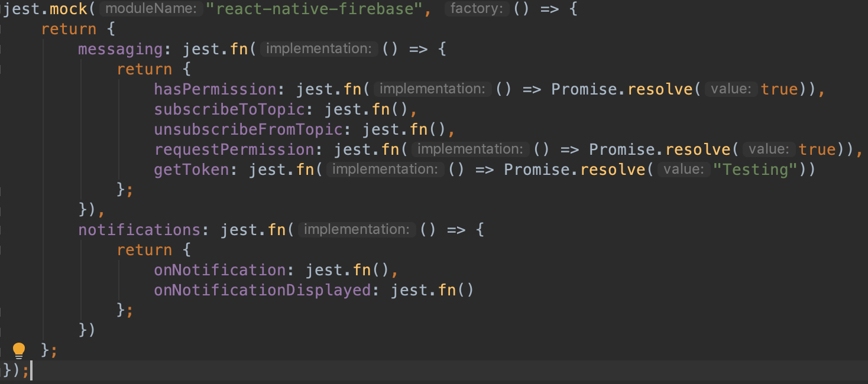
Task: Click the hasPermission property key
Action: click(x=215, y=89)
